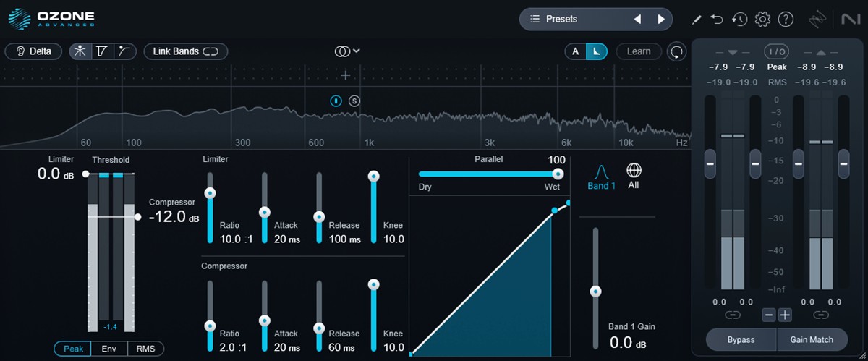
Task: Toggle Delta listening mode
Action: (34, 51)
